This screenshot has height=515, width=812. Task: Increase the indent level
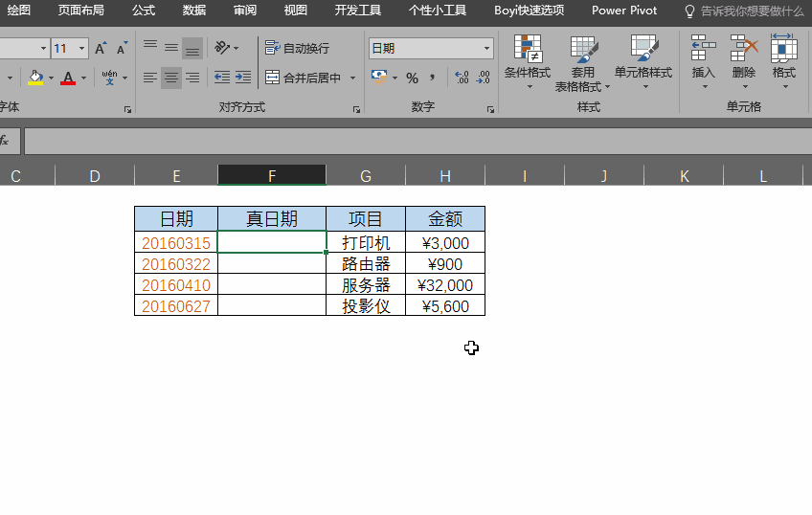coord(243,78)
